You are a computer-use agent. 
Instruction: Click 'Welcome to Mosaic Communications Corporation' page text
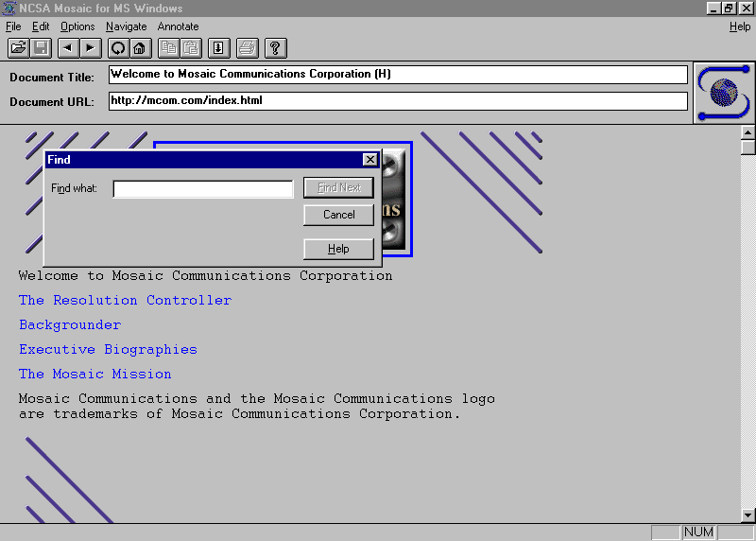205,275
